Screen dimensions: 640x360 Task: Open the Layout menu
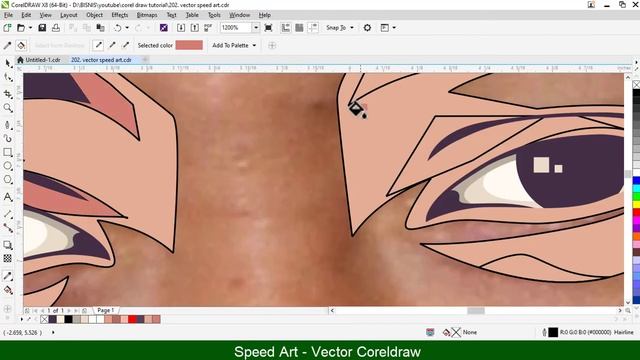(x=69, y=15)
